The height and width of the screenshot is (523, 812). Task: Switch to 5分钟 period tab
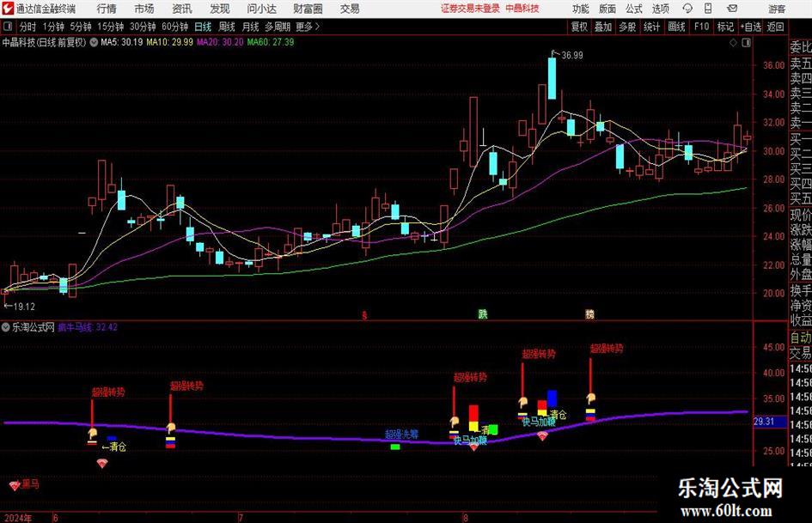pyautogui.click(x=81, y=27)
